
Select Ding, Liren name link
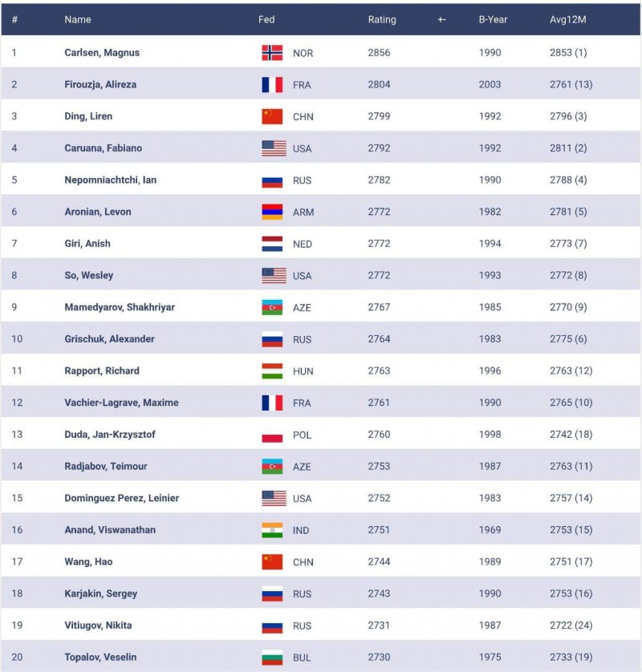pyautogui.click(x=88, y=116)
